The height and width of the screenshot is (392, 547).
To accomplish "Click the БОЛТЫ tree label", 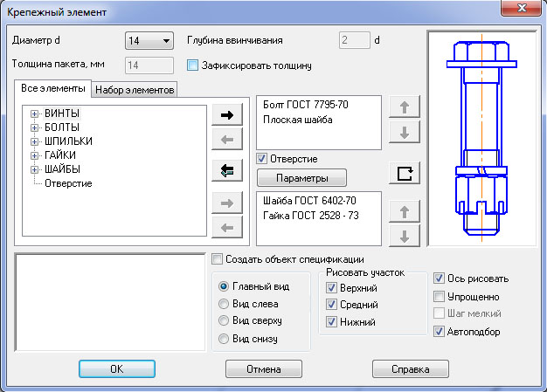I will [62, 127].
